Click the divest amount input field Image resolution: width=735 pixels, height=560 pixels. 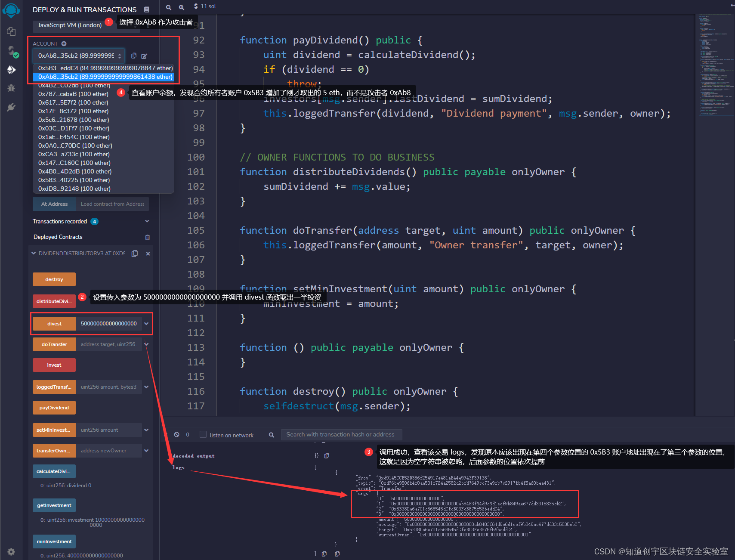[x=109, y=324]
